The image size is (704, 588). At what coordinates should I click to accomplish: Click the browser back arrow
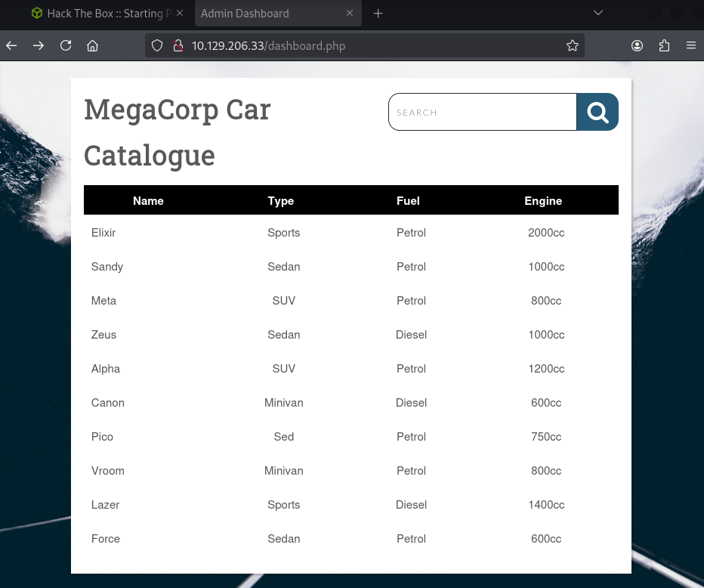click(x=11, y=45)
